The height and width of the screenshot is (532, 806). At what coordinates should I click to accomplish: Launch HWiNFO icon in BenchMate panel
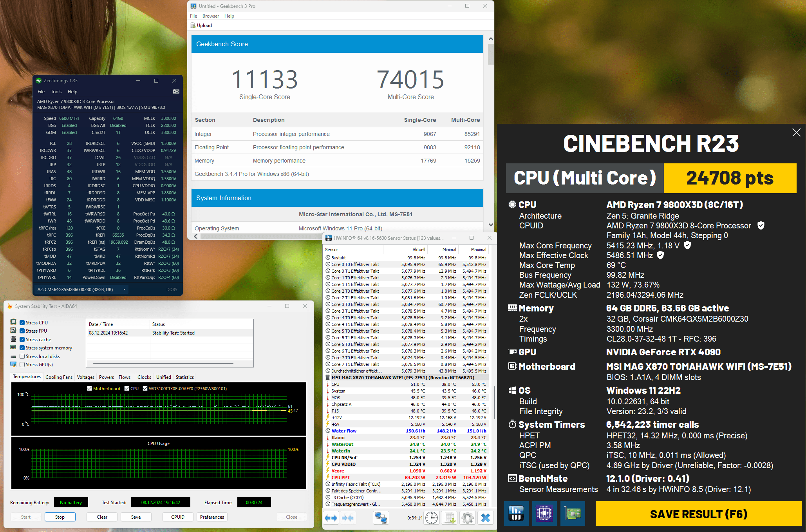pos(516,513)
